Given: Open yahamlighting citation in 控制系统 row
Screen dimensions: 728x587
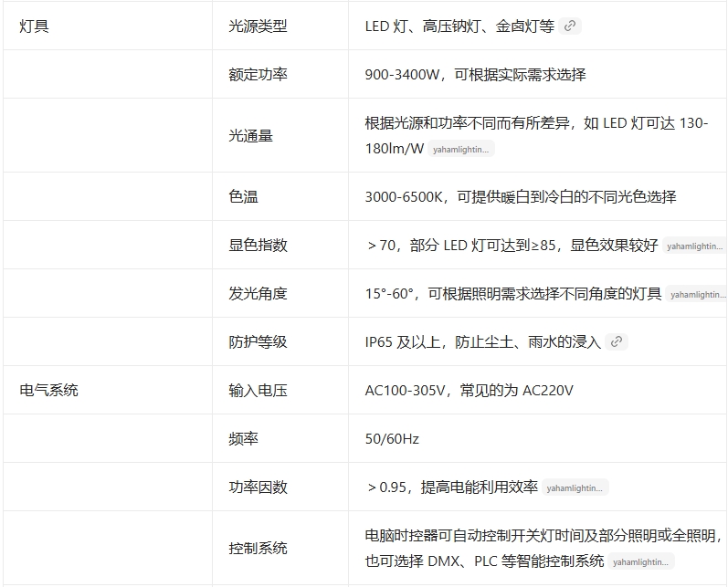Looking at the screenshot, I should click(x=641, y=562).
